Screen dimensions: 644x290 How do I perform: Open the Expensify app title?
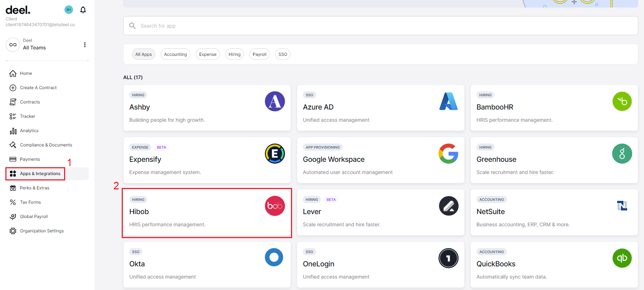click(145, 159)
